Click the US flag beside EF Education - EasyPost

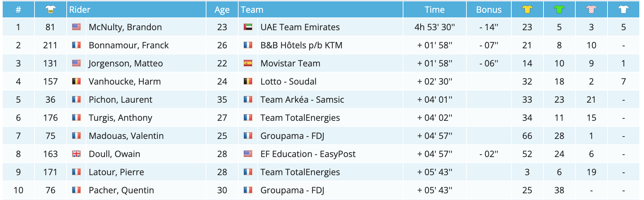[248, 154]
